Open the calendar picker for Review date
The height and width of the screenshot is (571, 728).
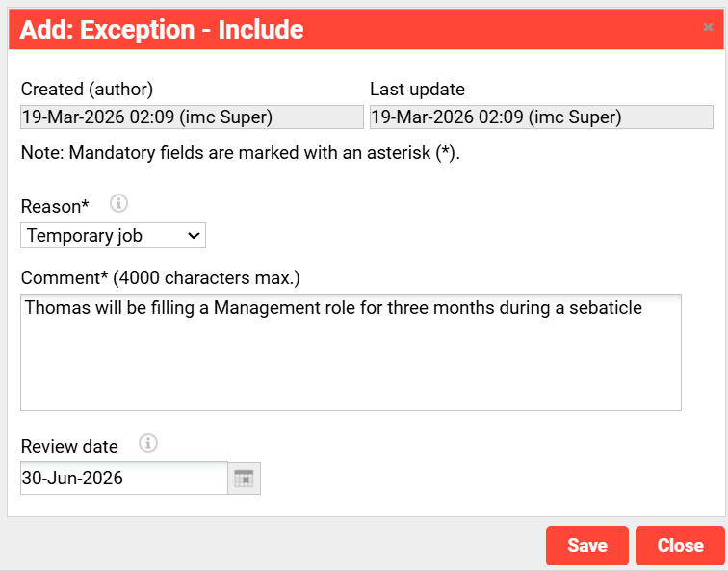(245, 479)
